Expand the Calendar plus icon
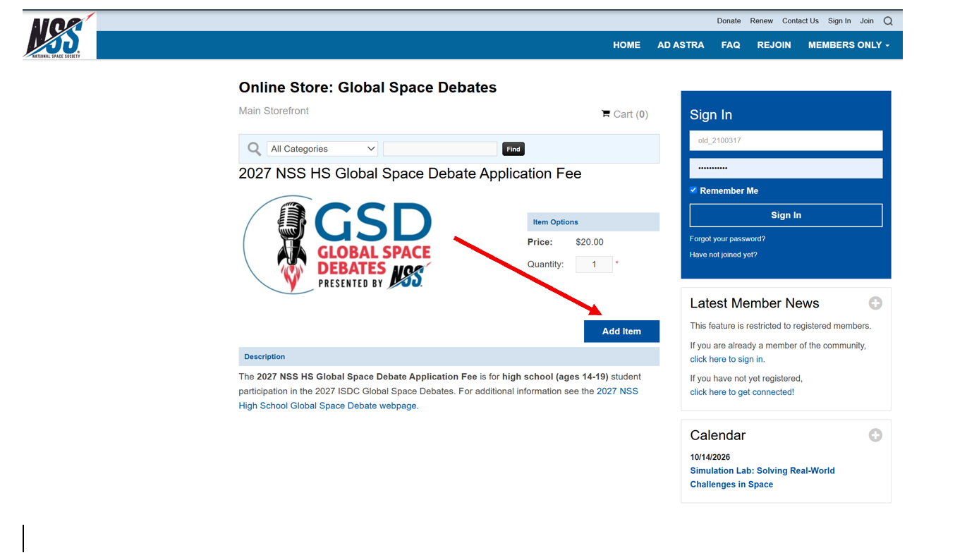Screen dimensions: 955x560 pos(875,435)
